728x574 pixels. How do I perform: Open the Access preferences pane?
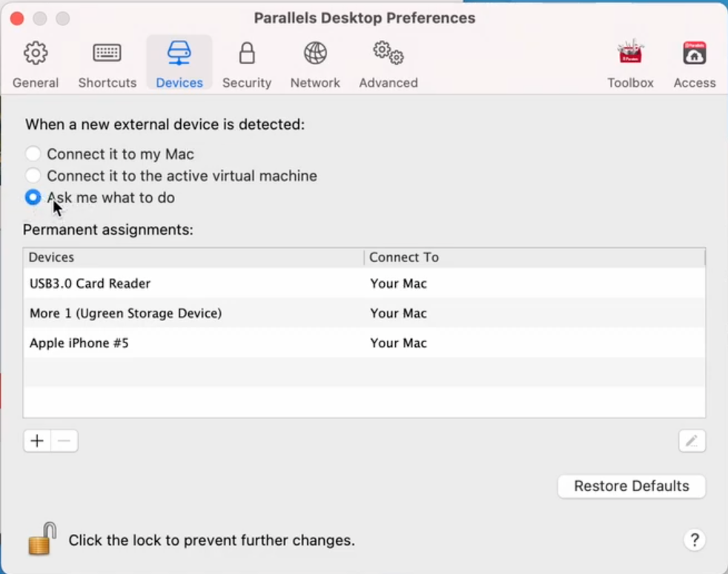[694, 63]
